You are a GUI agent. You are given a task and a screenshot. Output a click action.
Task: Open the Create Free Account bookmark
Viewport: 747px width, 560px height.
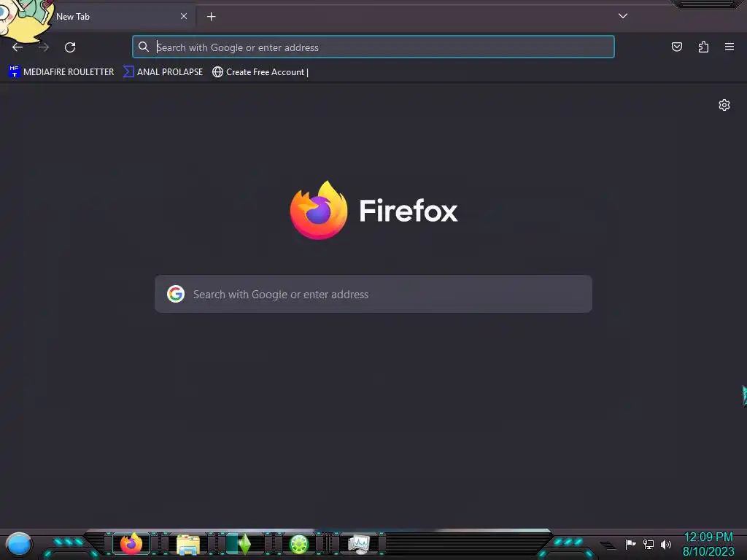click(x=260, y=72)
